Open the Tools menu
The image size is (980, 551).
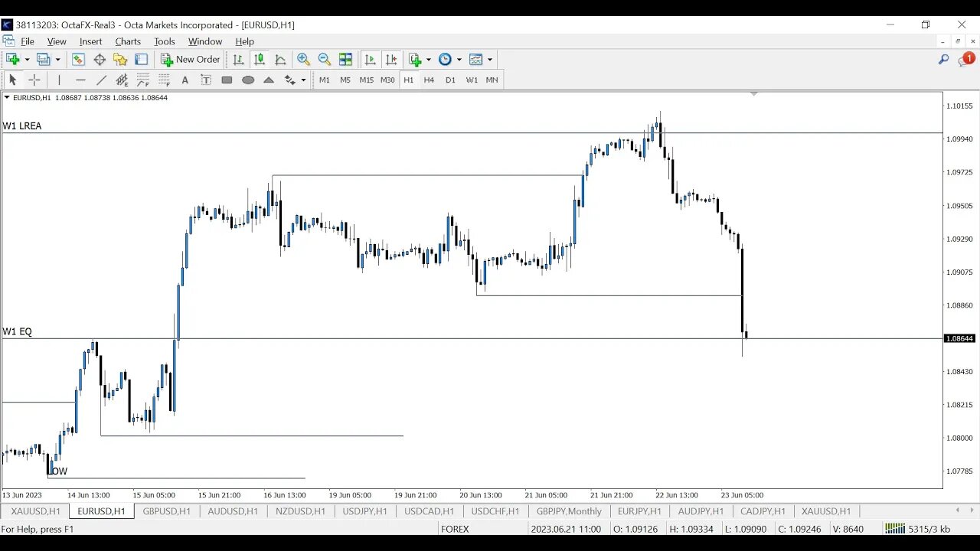(x=165, y=41)
